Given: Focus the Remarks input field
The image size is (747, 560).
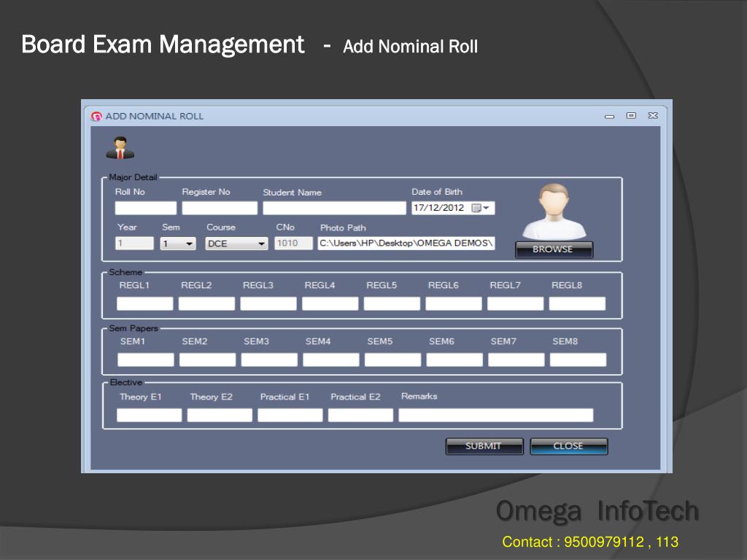Looking at the screenshot, I should 496,415.
